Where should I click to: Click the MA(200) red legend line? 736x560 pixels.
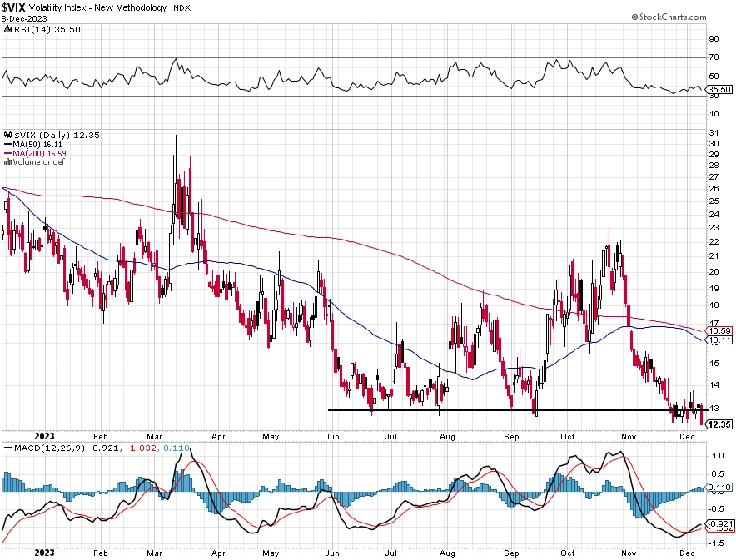pyautogui.click(x=7, y=153)
